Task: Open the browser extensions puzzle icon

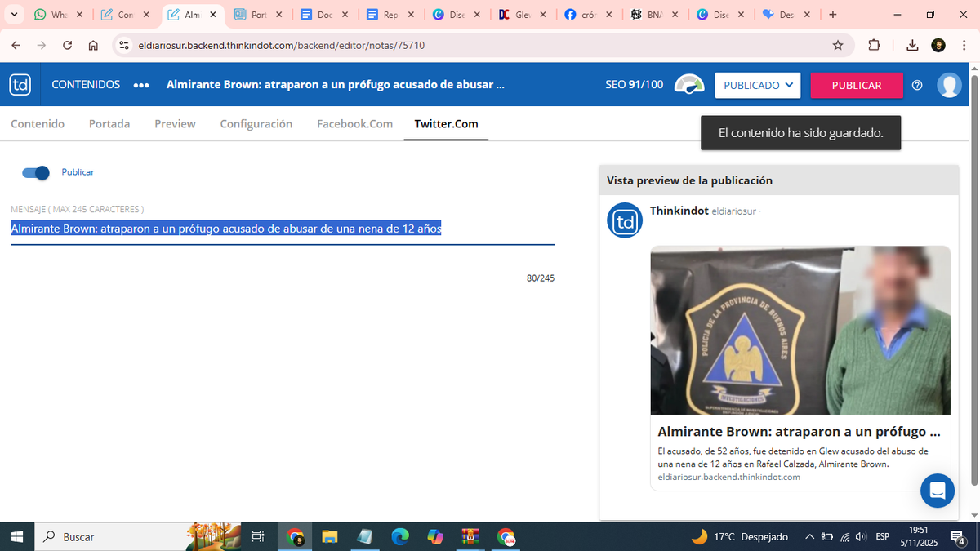Action: pos(874,45)
